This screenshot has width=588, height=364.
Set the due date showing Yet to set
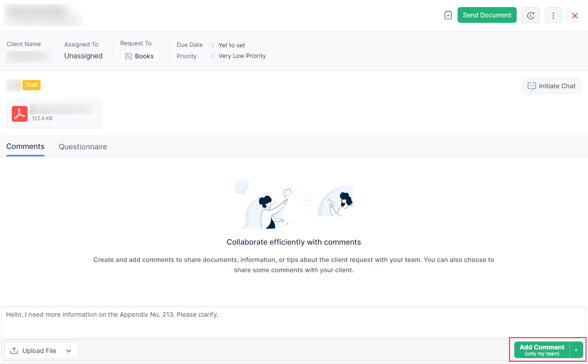click(x=232, y=45)
